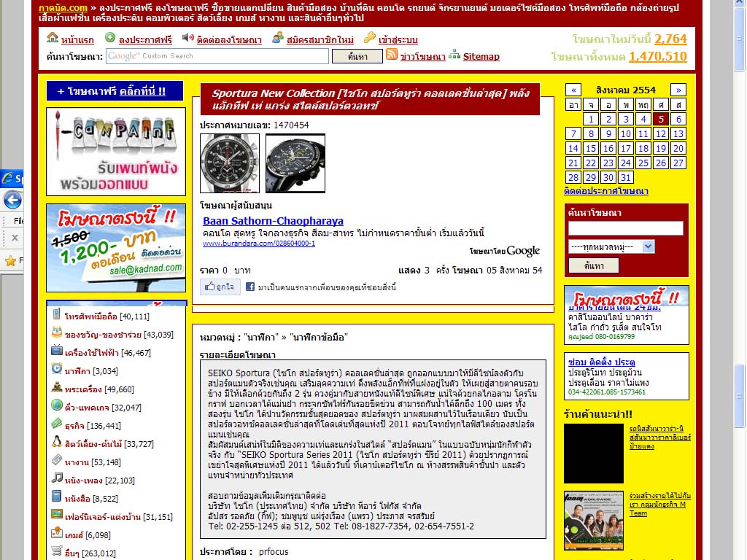Open the second black Seiko watch thumbnail

295,163
